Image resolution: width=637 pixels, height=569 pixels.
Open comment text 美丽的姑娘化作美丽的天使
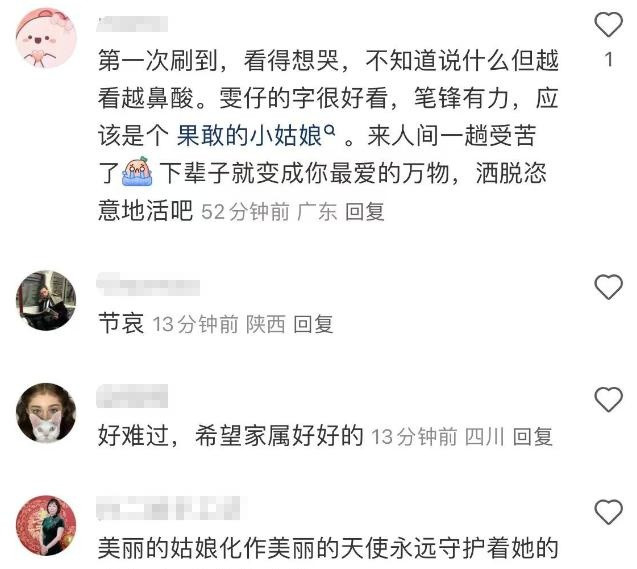click(x=328, y=548)
